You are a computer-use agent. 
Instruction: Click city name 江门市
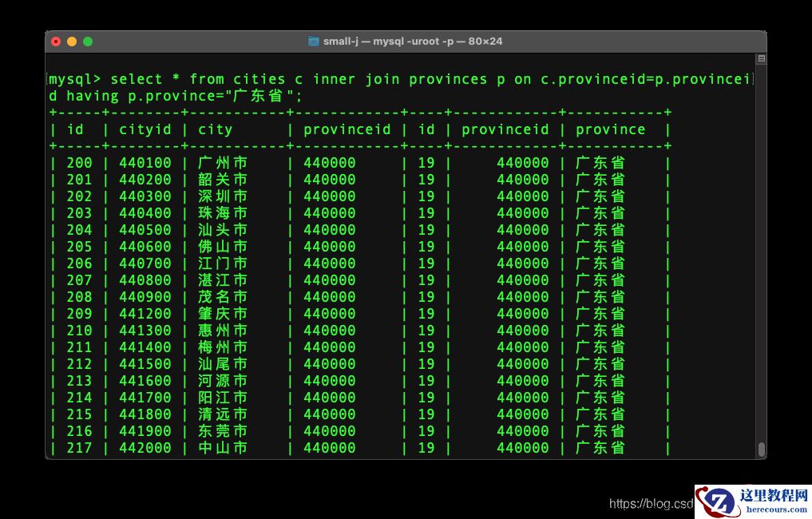[223, 263]
